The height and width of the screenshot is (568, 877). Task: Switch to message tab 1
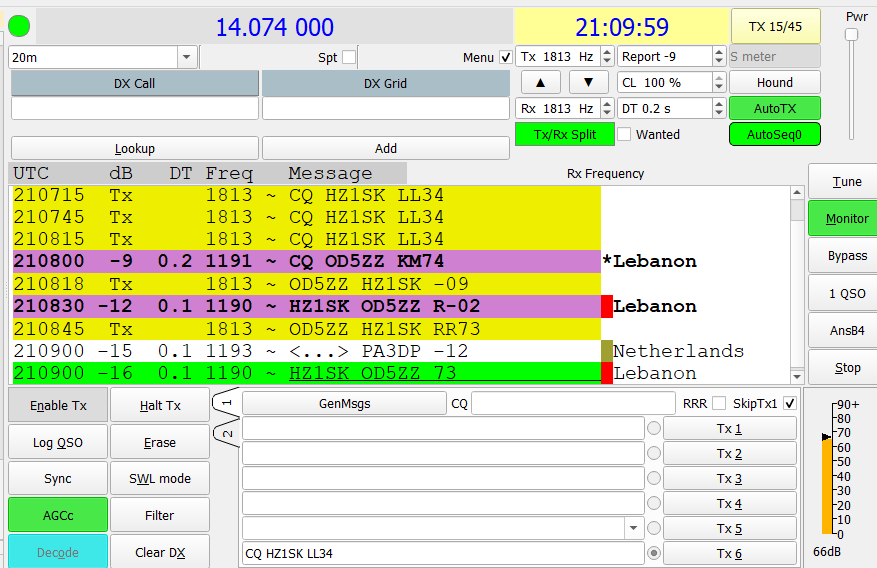[227, 403]
